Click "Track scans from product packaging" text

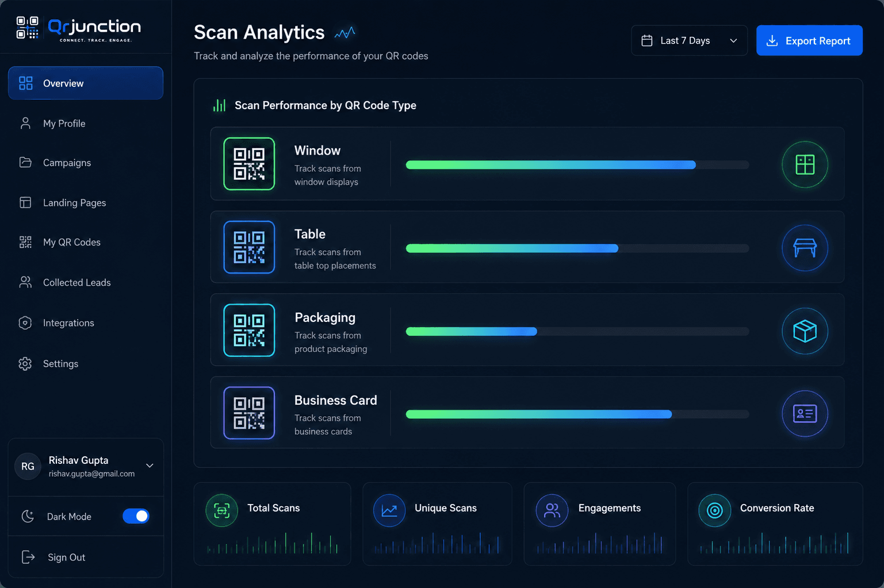click(331, 342)
